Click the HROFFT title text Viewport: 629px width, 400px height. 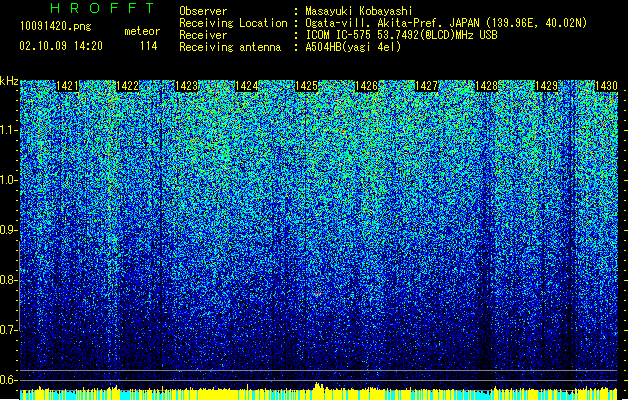pos(102,8)
